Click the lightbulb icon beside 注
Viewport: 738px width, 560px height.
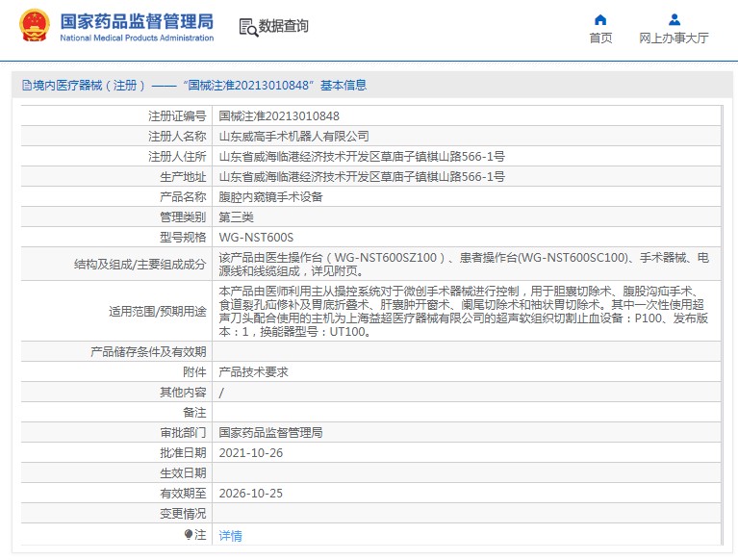[x=189, y=535]
